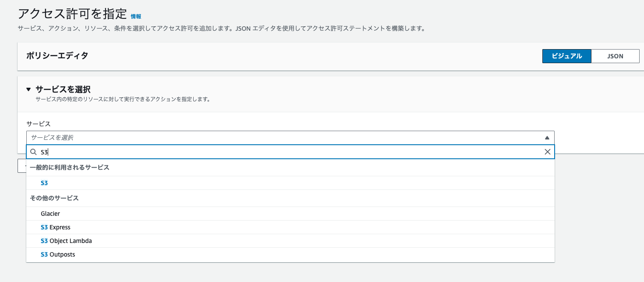
Task: Collapse the サービスを選択 section triangle
Action: coord(28,89)
